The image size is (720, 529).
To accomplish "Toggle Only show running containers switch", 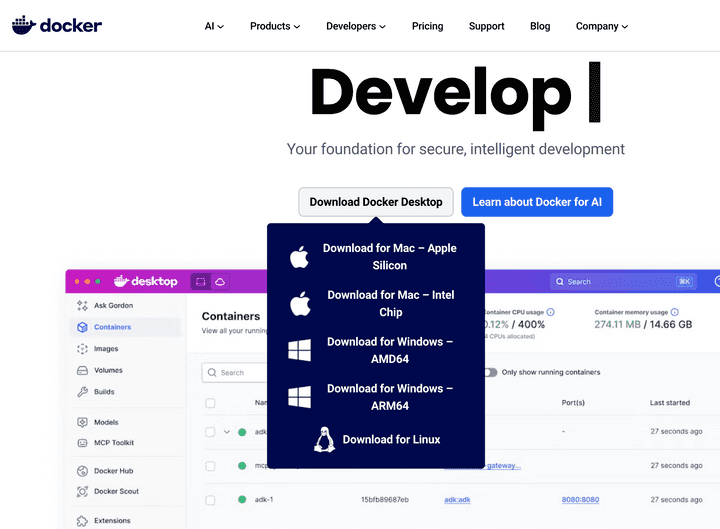I will click(x=490, y=372).
